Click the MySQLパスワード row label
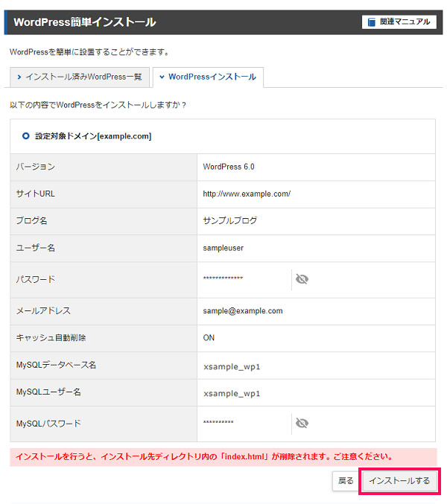447x504 pixels. (48, 424)
